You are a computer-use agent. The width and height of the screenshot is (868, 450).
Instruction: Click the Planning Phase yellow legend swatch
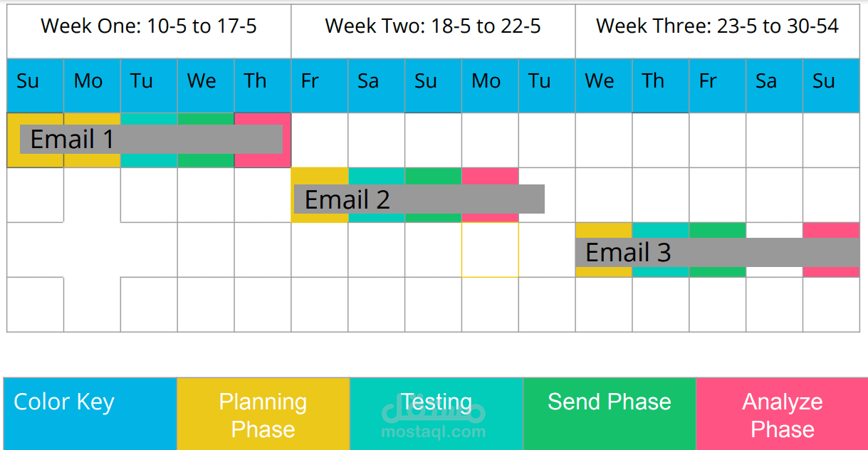pyautogui.click(x=263, y=414)
